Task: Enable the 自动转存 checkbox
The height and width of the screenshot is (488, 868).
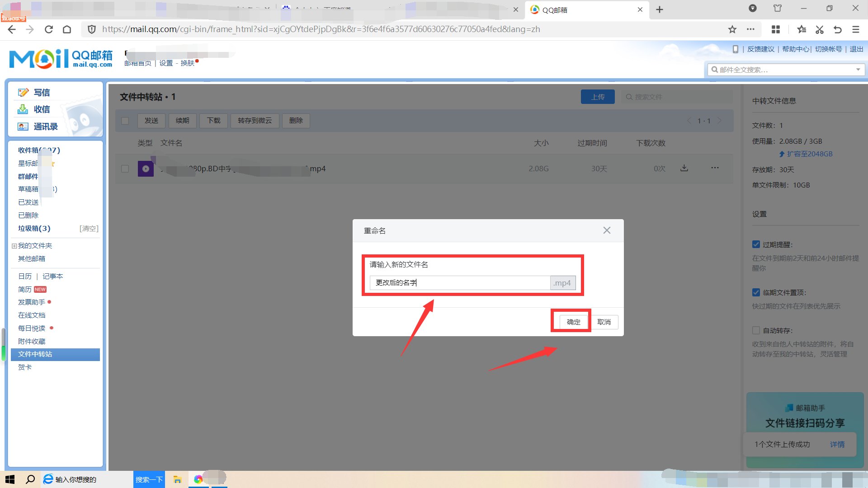Action: click(x=756, y=330)
